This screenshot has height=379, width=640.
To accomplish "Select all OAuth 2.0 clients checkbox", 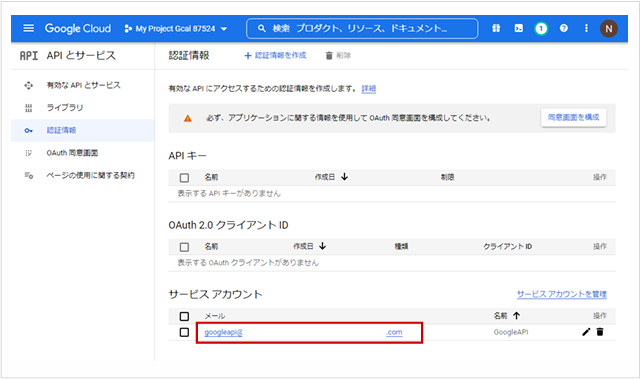I will tap(184, 247).
